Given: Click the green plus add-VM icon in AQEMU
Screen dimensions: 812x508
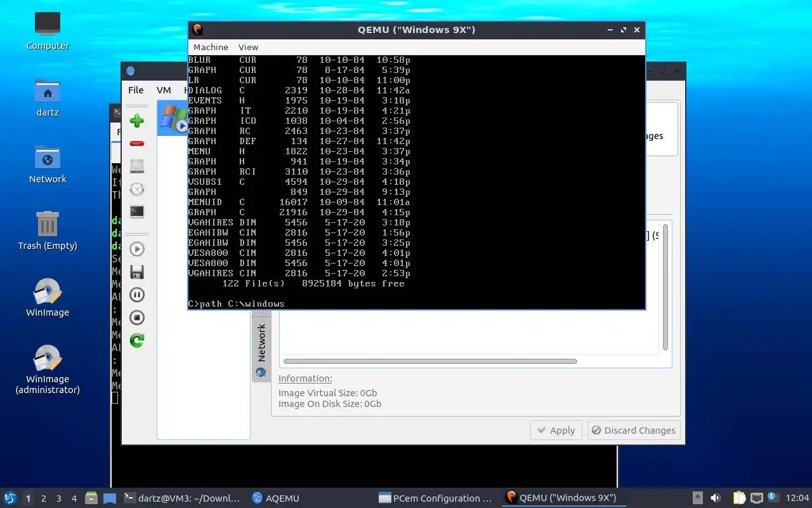Looking at the screenshot, I should pos(136,121).
